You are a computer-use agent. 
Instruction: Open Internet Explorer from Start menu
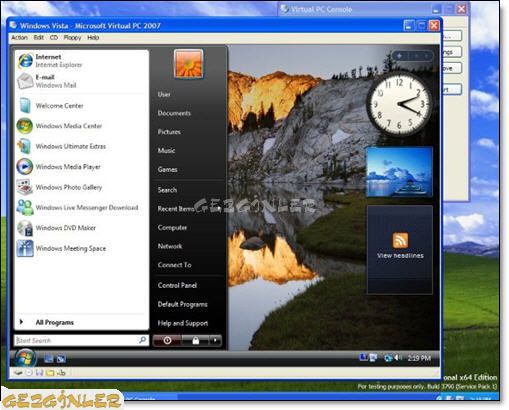[82, 61]
